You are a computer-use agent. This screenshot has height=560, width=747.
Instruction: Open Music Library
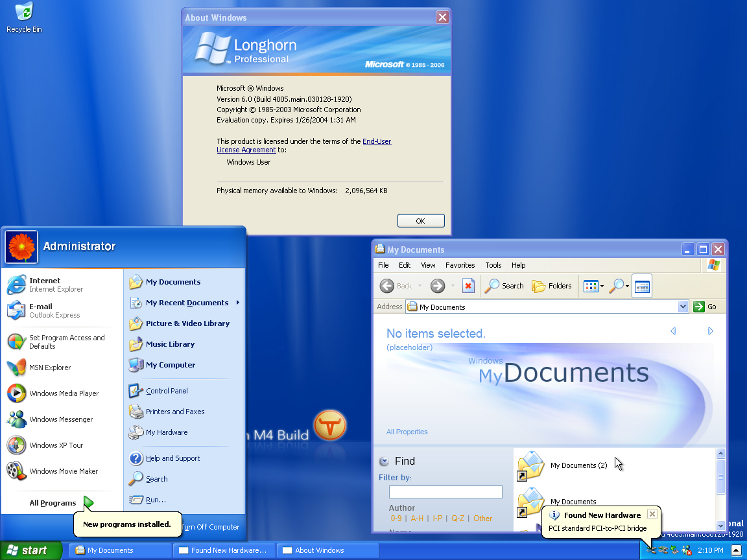(162, 344)
